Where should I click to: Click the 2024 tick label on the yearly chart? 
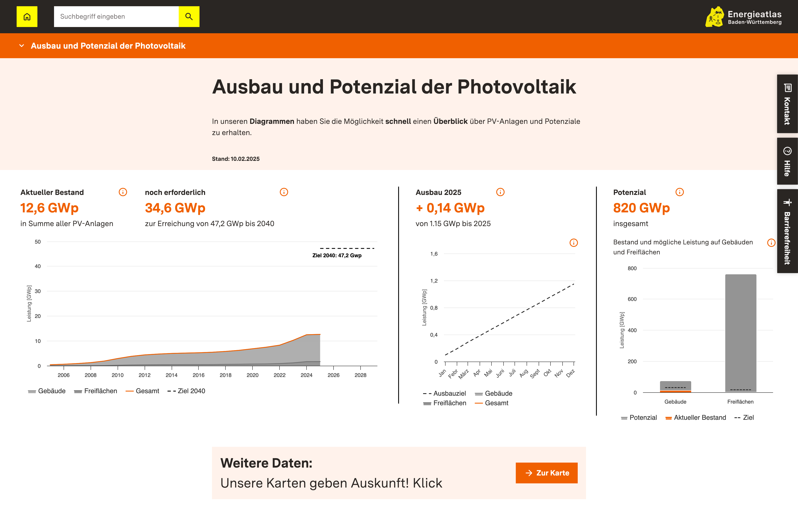[x=306, y=375]
